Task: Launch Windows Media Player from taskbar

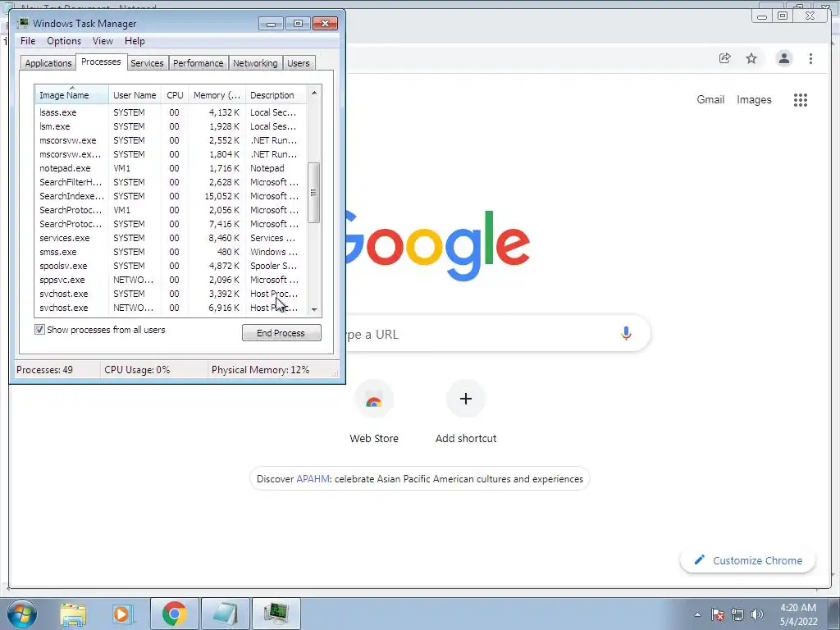Action: [x=123, y=614]
